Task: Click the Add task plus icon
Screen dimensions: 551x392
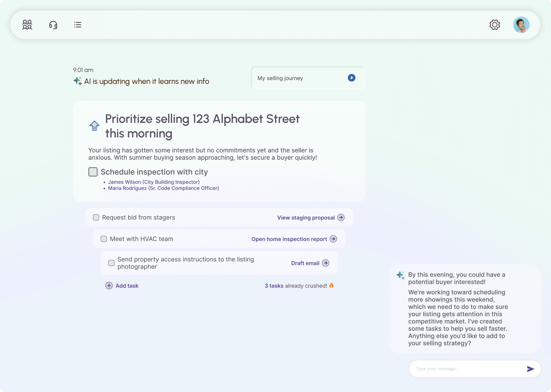Action: click(109, 286)
